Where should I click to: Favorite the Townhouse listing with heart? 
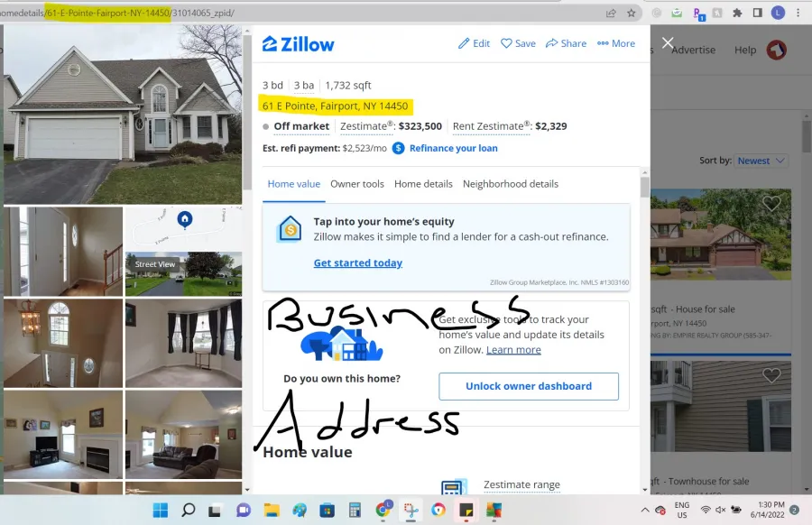coord(771,375)
